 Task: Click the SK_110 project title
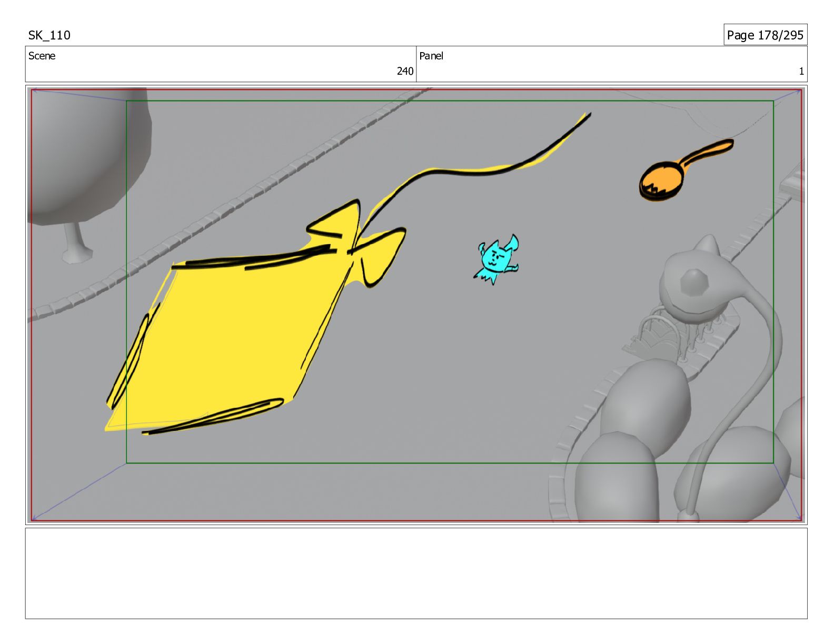pyautogui.click(x=49, y=35)
